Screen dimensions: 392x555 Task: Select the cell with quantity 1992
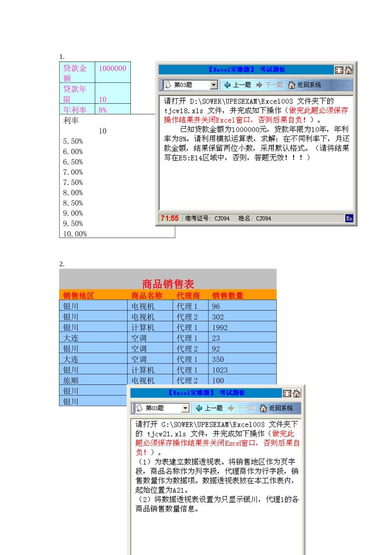click(x=242, y=327)
